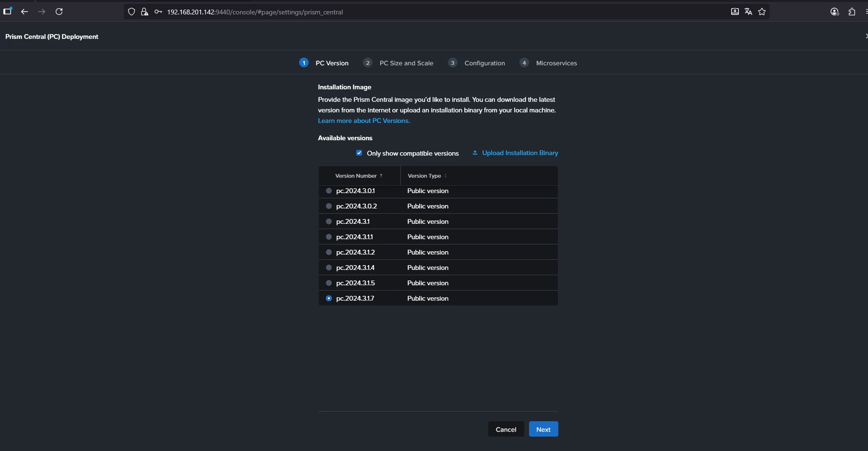868x451 pixels.
Task: Click the Next button
Action: point(543,429)
